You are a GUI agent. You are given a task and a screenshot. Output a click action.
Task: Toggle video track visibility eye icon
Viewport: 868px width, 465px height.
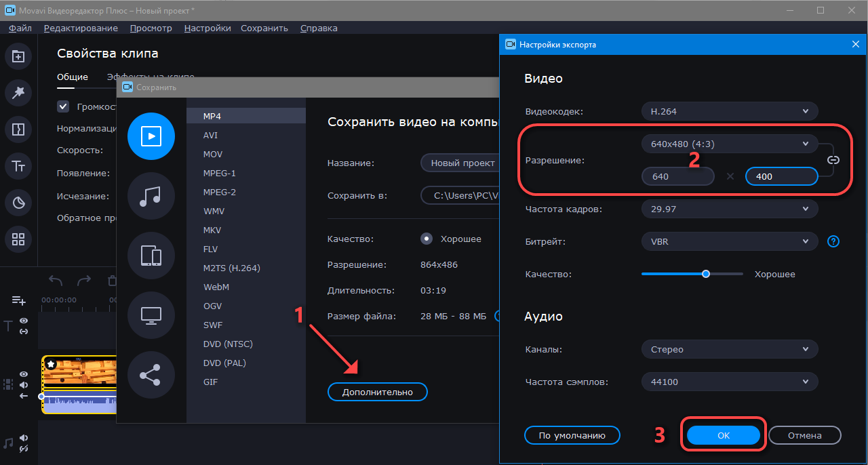pos(24,373)
